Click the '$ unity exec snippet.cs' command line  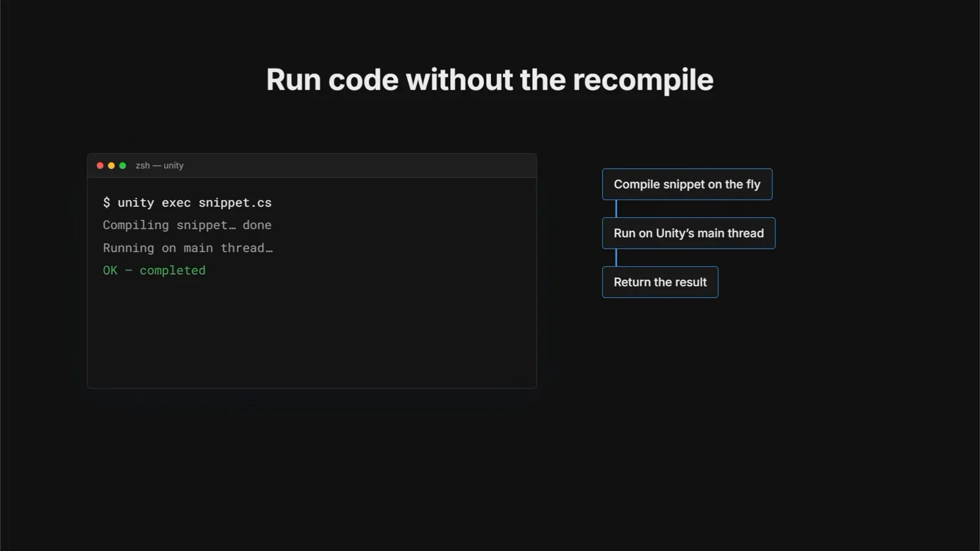point(187,203)
